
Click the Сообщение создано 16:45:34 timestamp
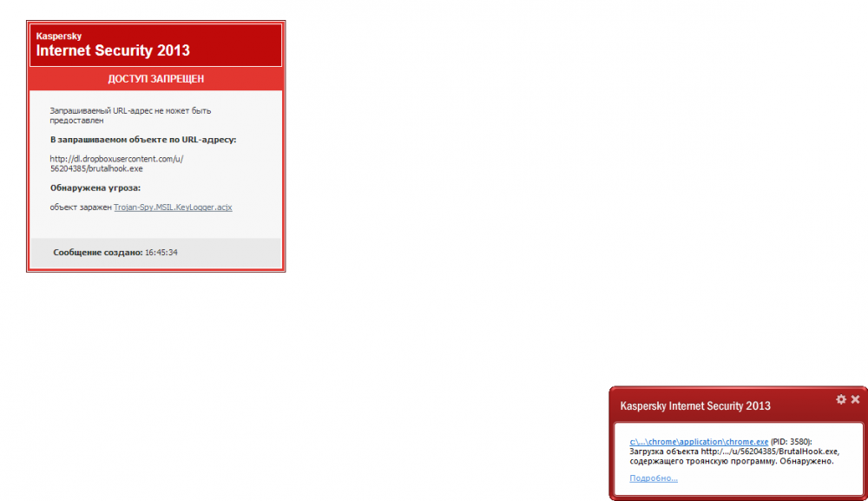[115, 253]
